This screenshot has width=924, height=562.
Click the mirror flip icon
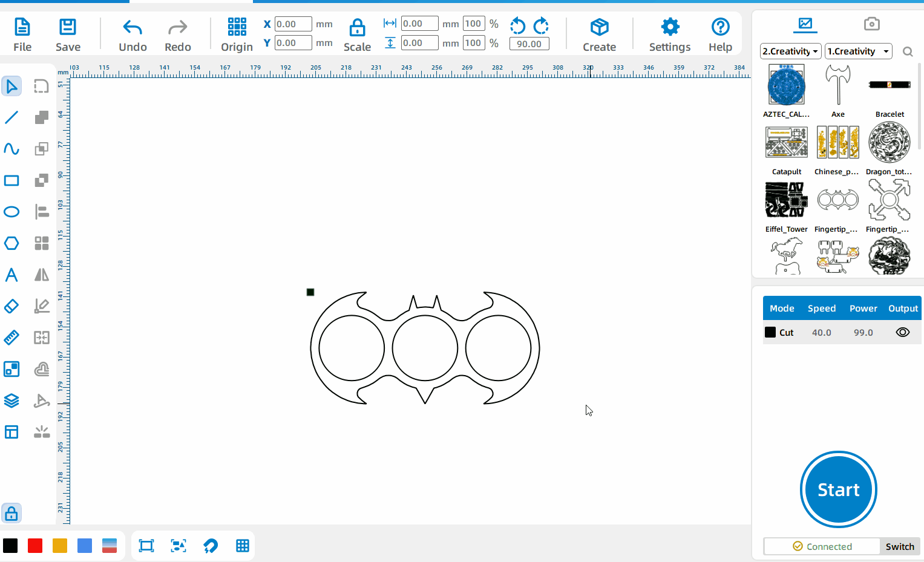(41, 275)
